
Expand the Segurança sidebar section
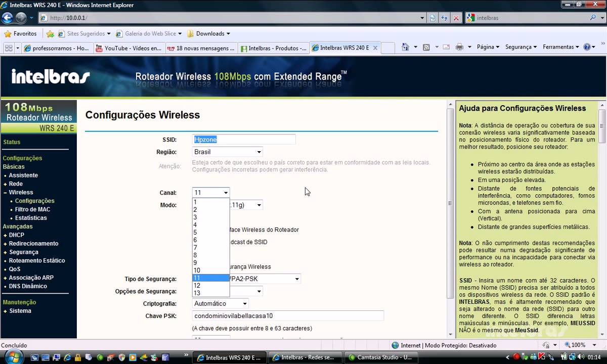coord(23,252)
